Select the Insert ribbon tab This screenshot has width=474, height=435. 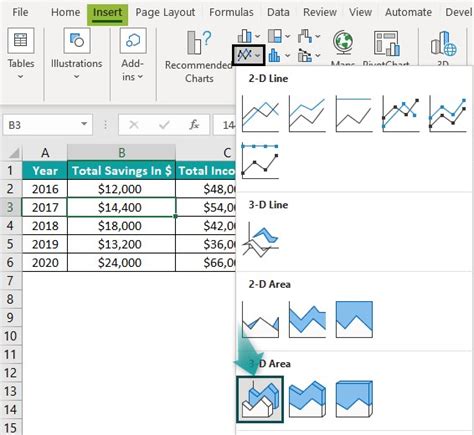(107, 14)
